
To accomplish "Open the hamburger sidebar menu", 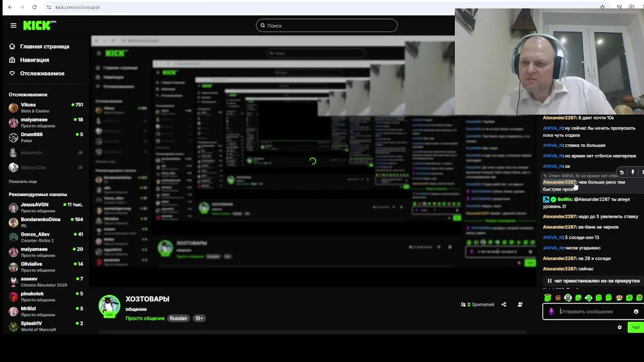I will point(14,26).
